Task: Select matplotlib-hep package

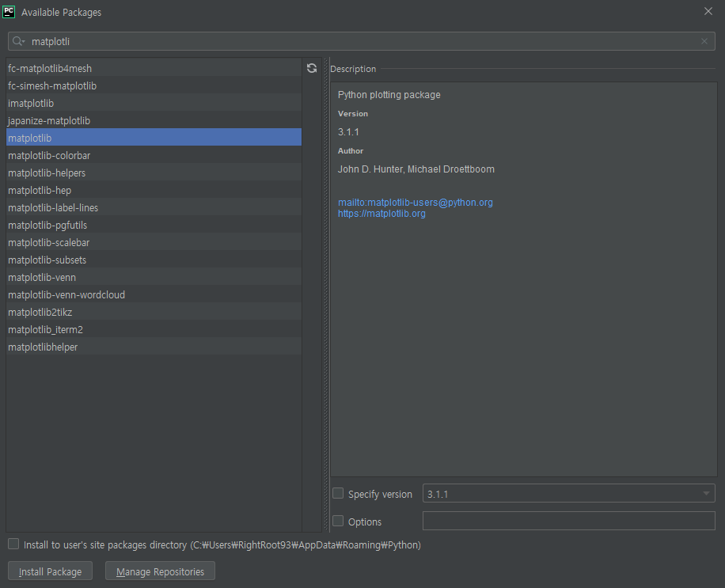Action: coord(154,190)
